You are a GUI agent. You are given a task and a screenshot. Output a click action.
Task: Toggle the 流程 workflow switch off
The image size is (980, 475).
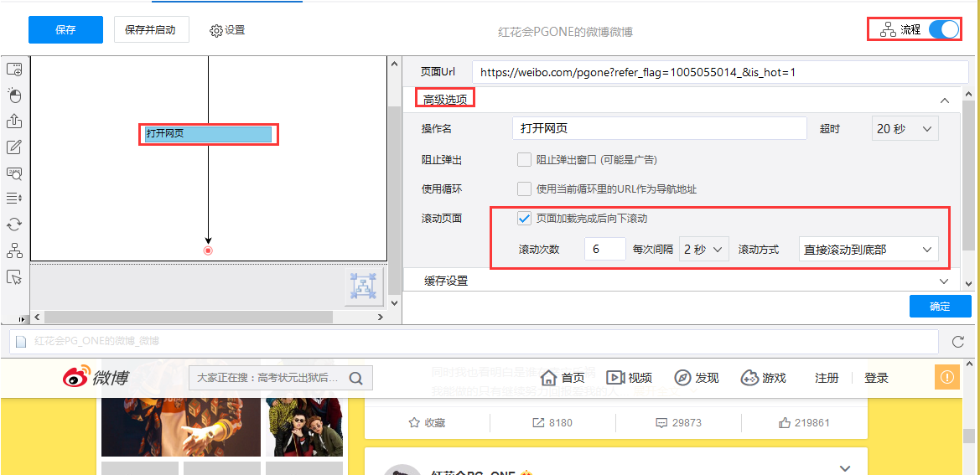[944, 30]
